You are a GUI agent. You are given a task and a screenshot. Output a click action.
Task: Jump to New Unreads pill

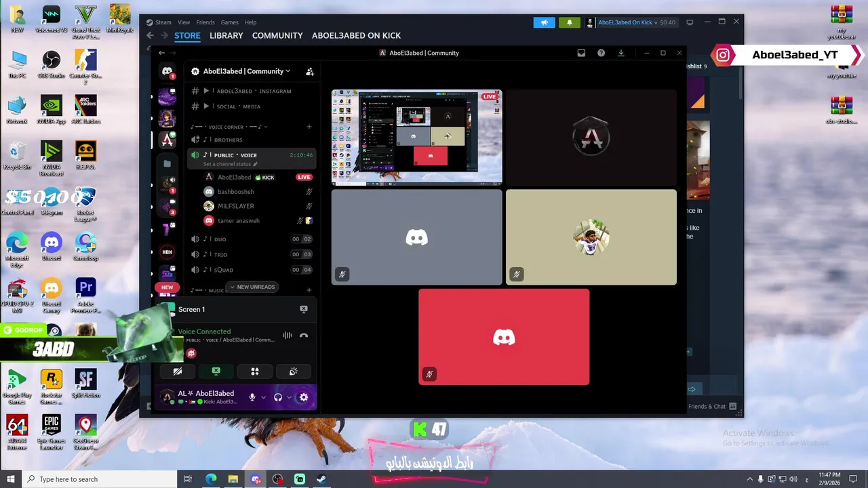click(252, 287)
